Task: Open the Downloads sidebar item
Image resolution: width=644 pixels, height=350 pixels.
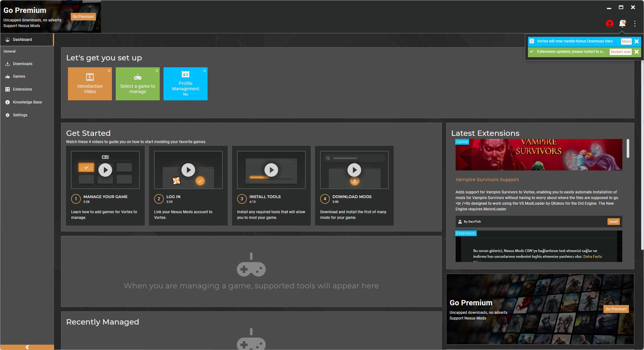Action: click(x=22, y=64)
